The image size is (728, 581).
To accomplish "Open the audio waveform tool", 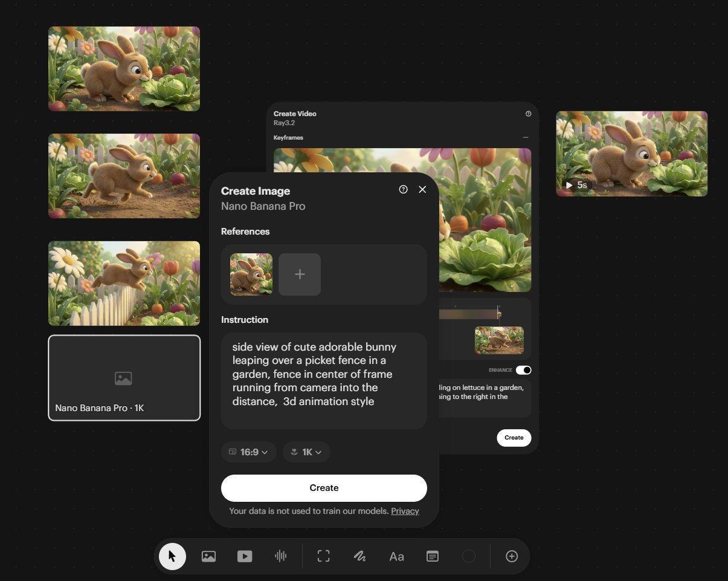I will (280, 556).
